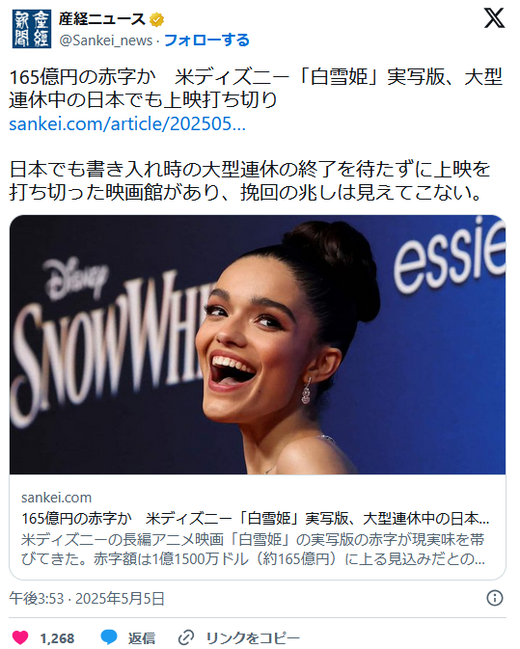This screenshot has height=649, width=520.
Task: Like the post with the heart icon
Action: pos(19,637)
